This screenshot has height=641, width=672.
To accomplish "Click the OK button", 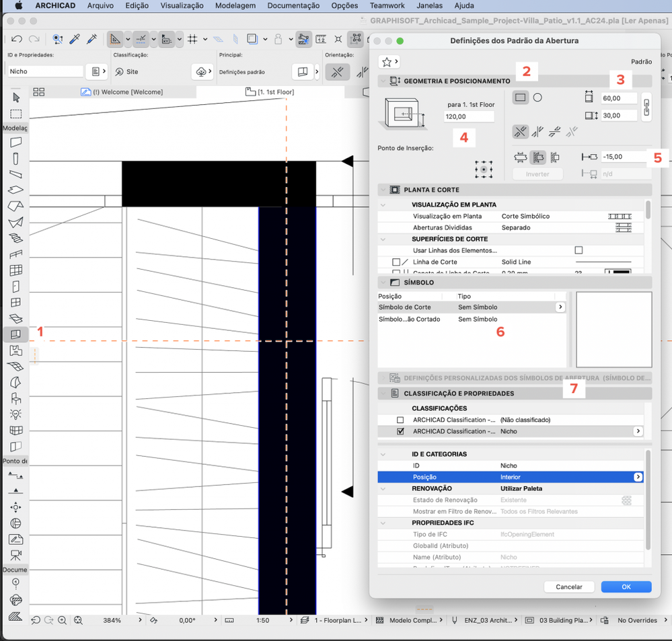I will (626, 587).
